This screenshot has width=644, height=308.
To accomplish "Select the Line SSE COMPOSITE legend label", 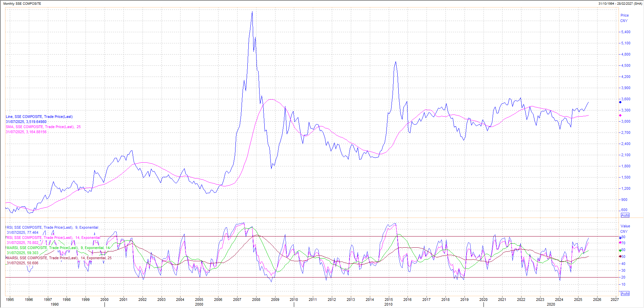I will click(x=39, y=117).
